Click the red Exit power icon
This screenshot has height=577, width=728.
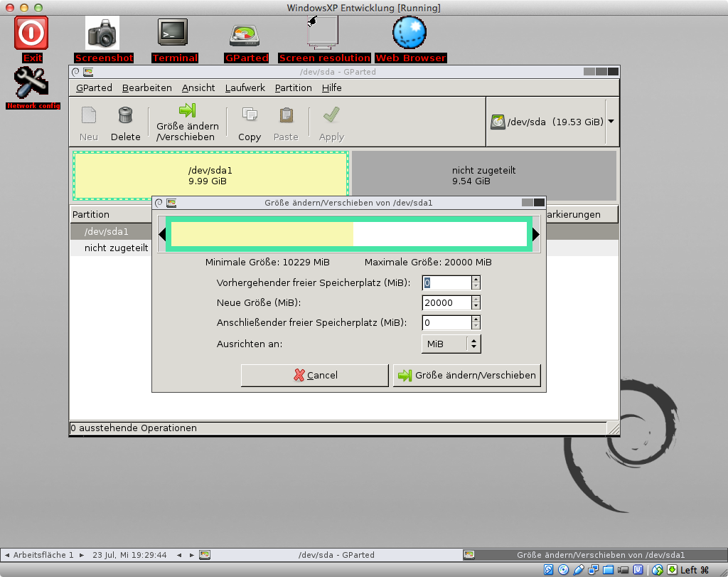pyautogui.click(x=31, y=33)
